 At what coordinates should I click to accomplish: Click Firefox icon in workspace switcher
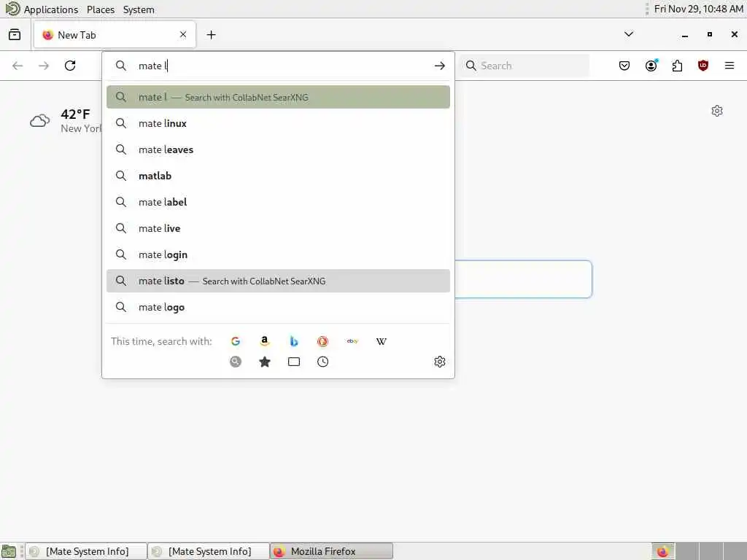tap(662, 551)
